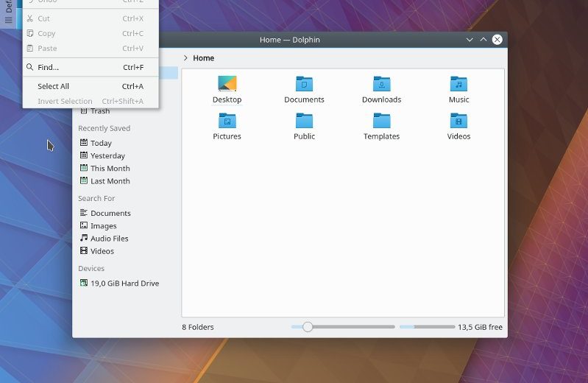Open the Public folder
This screenshot has width=588, height=383.
tap(304, 121)
